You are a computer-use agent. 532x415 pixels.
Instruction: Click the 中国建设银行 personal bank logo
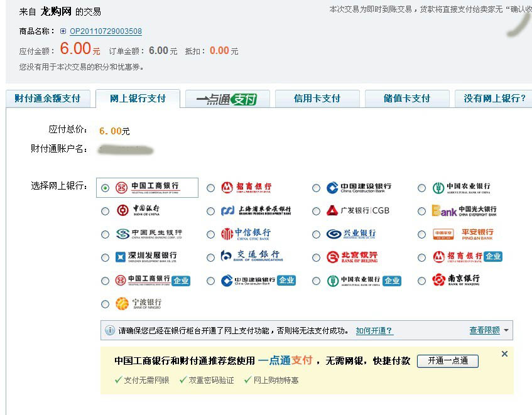point(359,188)
